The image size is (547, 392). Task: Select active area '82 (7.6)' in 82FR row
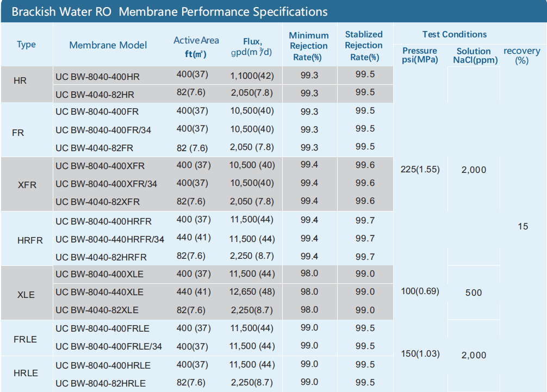[x=192, y=148]
